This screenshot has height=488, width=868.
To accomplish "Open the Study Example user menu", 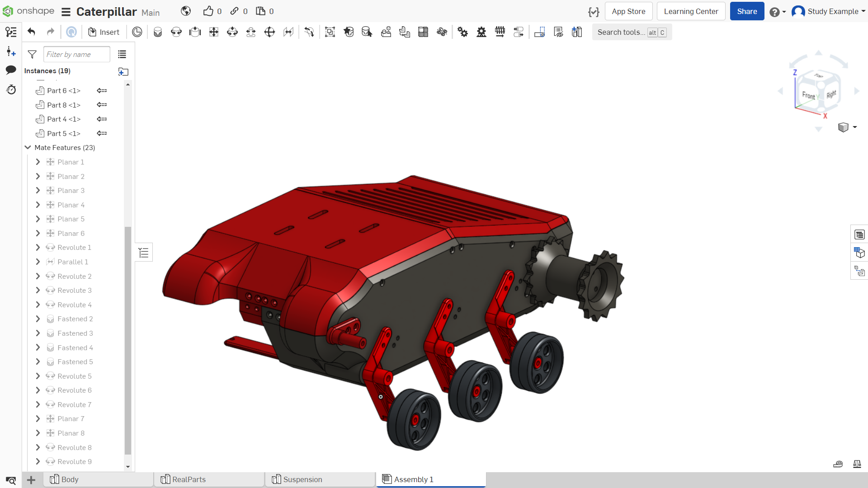I will (829, 11).
